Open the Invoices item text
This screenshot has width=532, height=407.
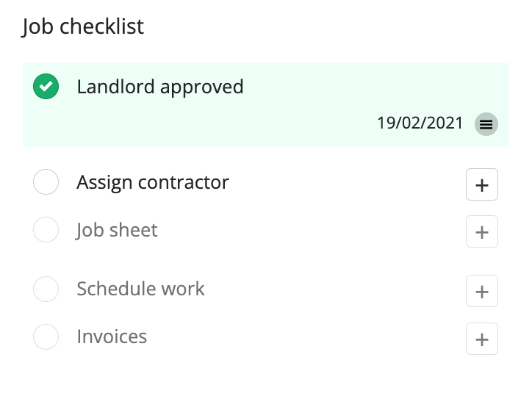click(x=112, y=336)
